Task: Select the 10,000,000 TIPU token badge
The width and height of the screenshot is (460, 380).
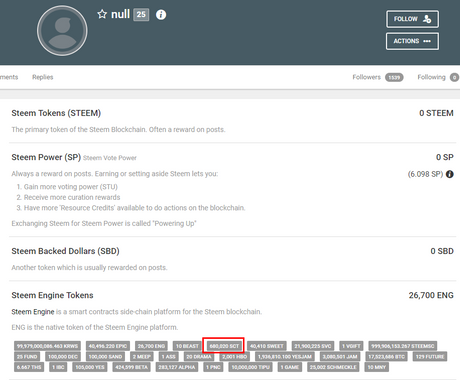Action: click(250, 367)
